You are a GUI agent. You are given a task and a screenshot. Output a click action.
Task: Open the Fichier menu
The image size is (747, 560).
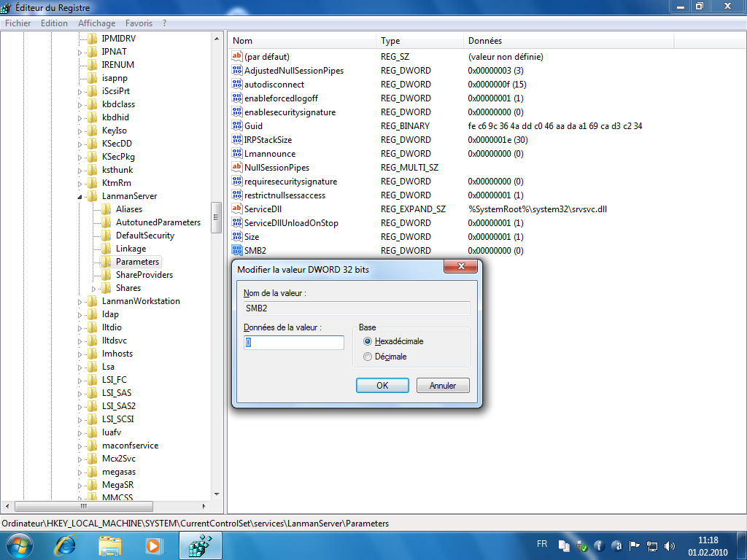click(x=18, y=23)
